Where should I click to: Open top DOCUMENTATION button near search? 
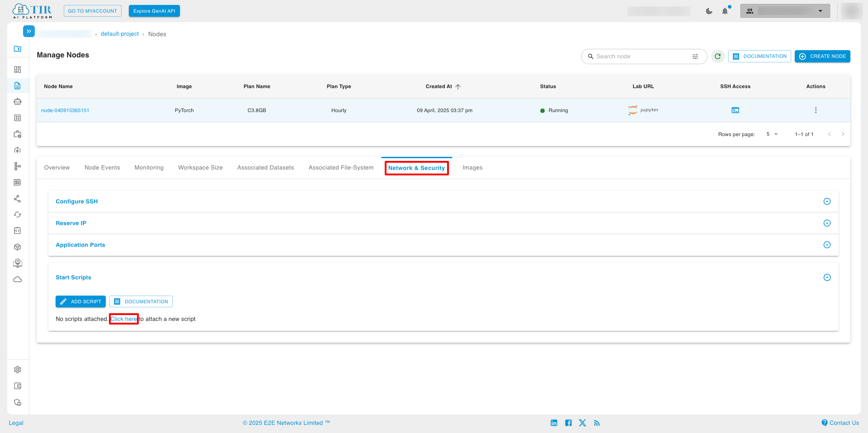(x=759, y=56)
